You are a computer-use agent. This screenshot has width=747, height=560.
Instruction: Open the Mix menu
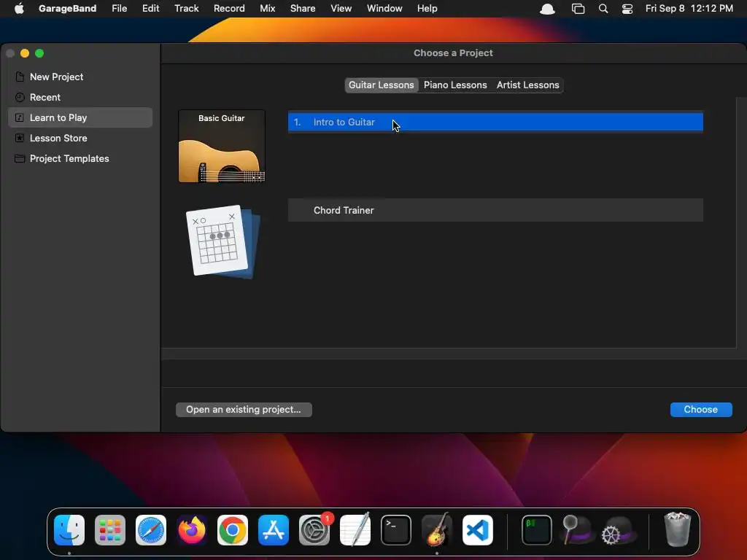pos(267,9)
